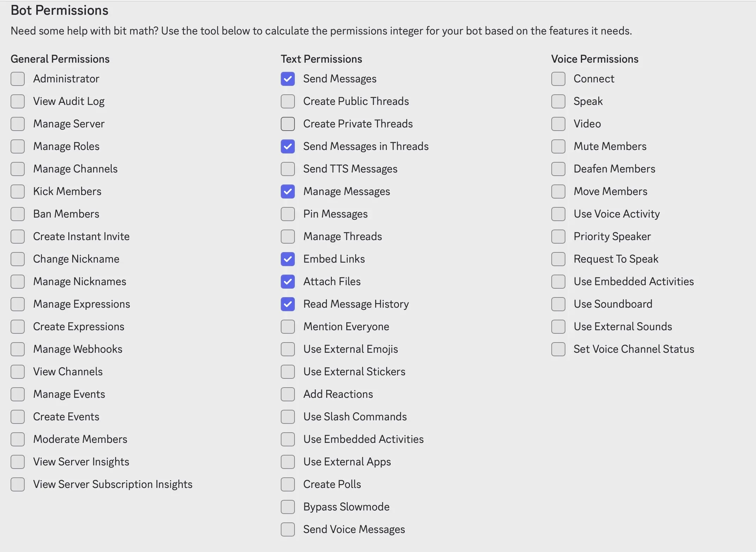Enable Manage Server permission
Image resolution: width=756 pixels, height=552 pixels.
[x=18, y=124]
